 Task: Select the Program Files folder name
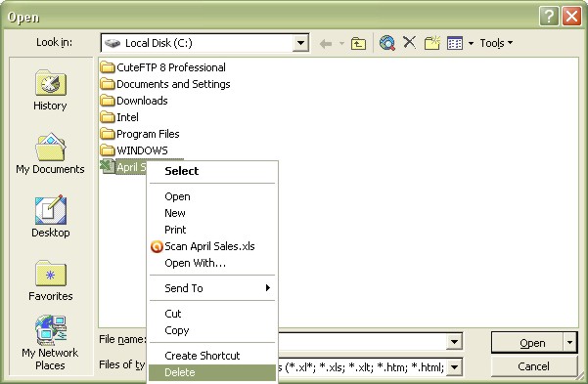coord(148,134)
